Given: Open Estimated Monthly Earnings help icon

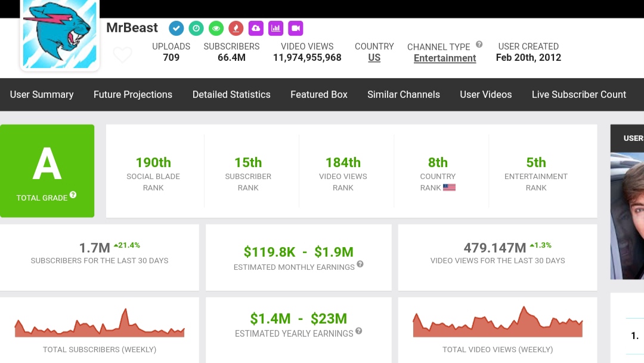Looking at the screenshot, I should point(360,264).
